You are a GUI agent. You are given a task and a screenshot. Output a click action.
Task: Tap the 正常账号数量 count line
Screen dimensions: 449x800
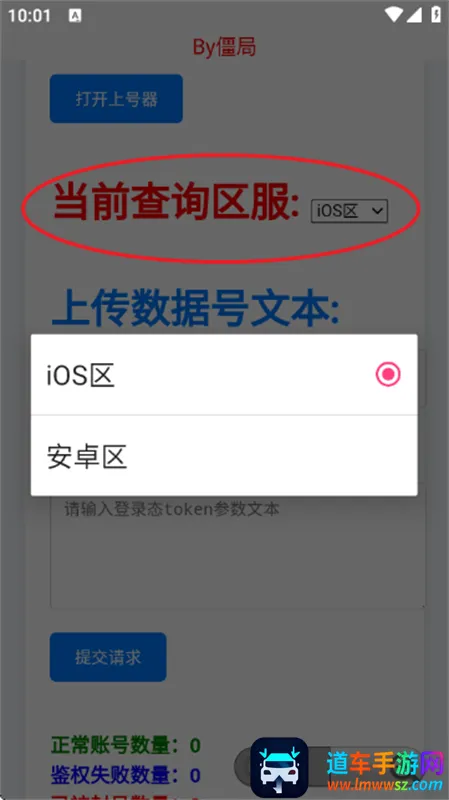pos(126,745)
